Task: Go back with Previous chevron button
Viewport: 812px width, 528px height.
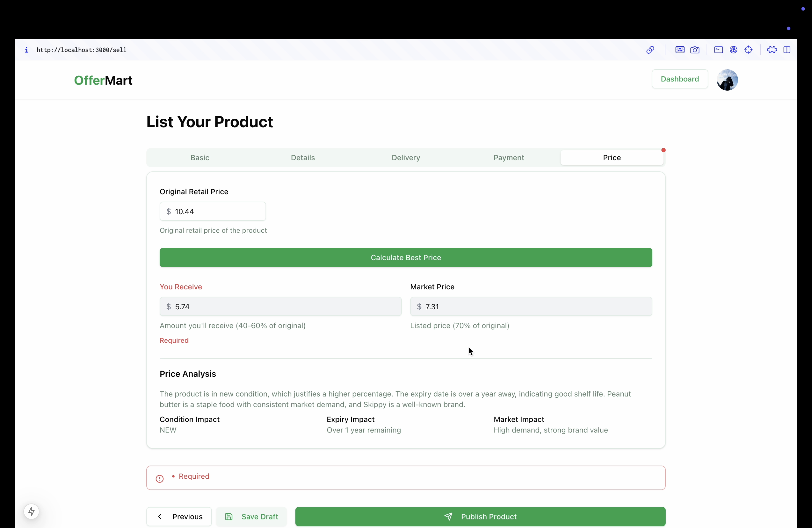Action: pos(179,516)
